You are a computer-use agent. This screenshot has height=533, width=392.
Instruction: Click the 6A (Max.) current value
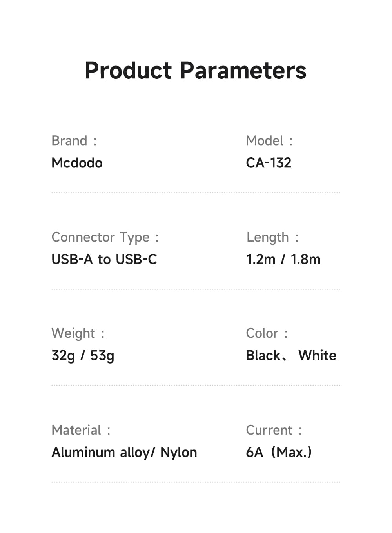pyautogui.click(x=279, y=453)
